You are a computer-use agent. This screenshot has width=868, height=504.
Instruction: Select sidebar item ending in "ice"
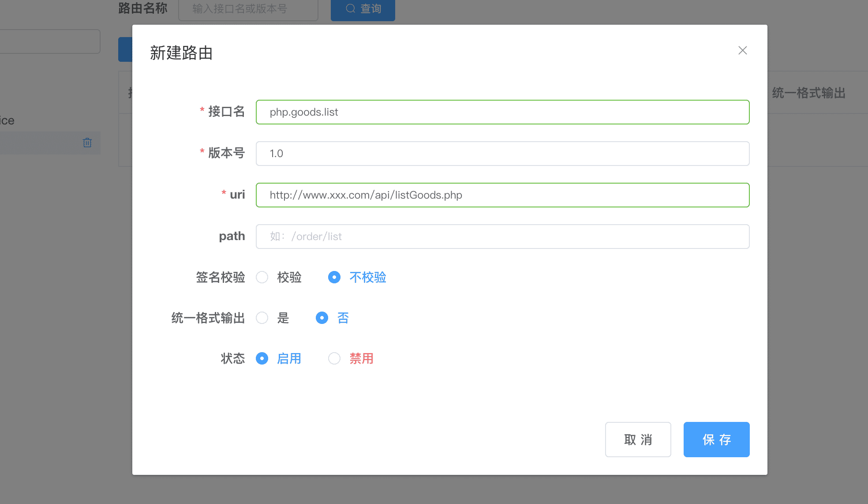pyautogui.click(x=8, y=120)
